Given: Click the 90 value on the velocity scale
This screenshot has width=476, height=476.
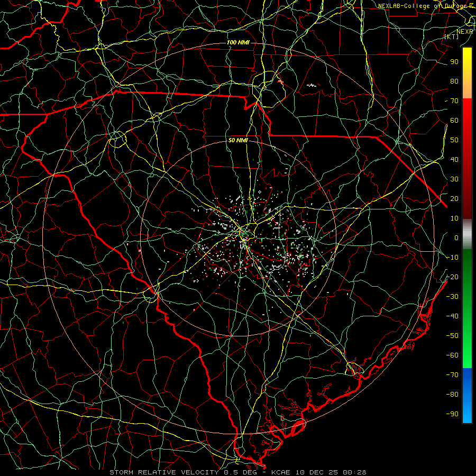Looking at the screenshot, I should (x=454, y=62).
